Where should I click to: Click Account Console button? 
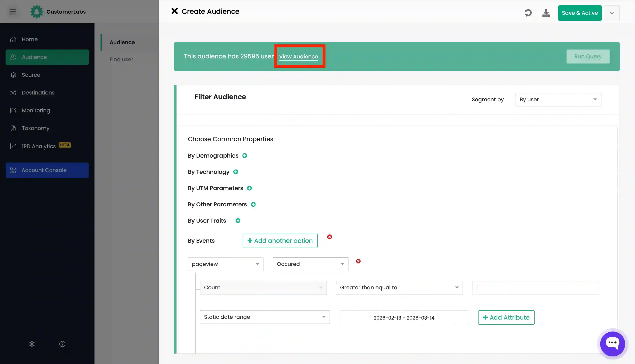[x=47, y=170]
